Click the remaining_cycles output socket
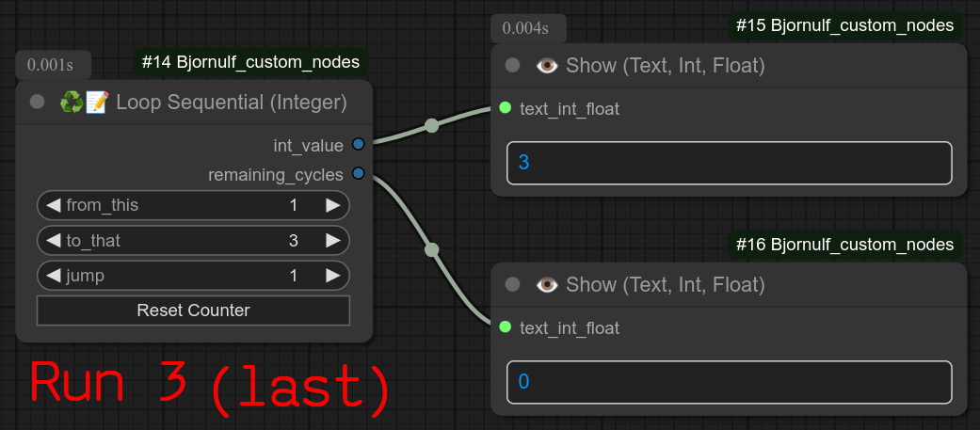980x430 pixels. pyautogui.click(x=358, y=174)
